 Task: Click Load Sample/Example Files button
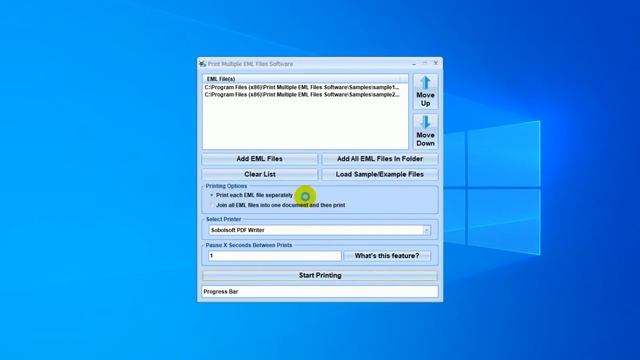(x=380, y=174)
